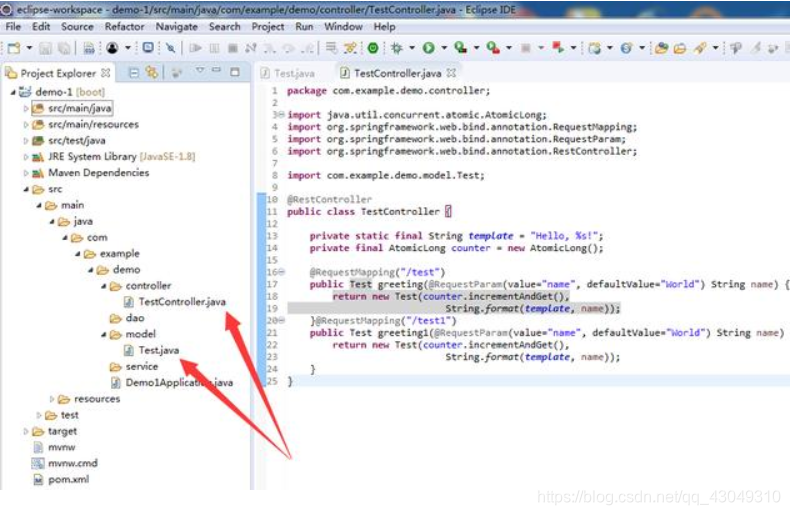Viewport: 790px width, 515px height.
Task: Open the Run menu
Action: point(304,27)
